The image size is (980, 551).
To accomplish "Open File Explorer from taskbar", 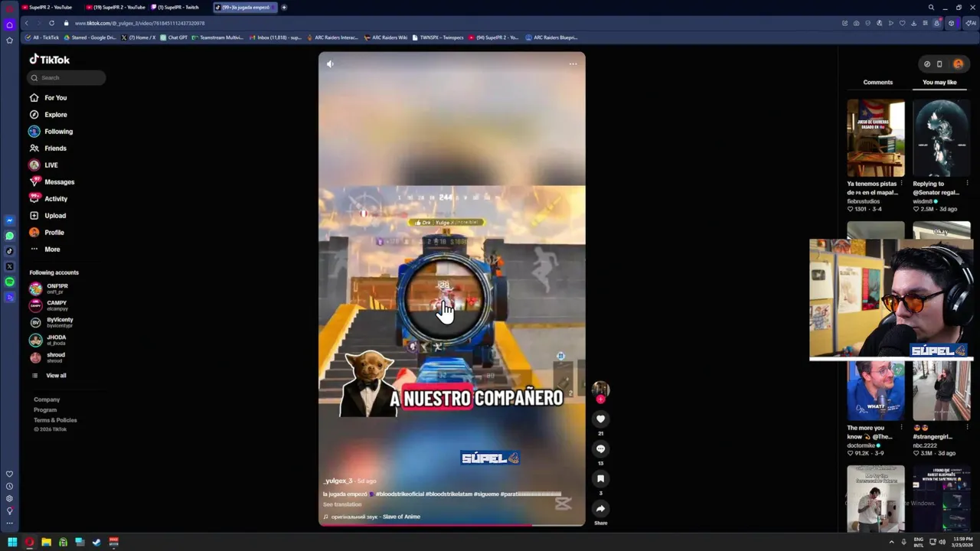I will pyautogui.click(x=46, y=543).
